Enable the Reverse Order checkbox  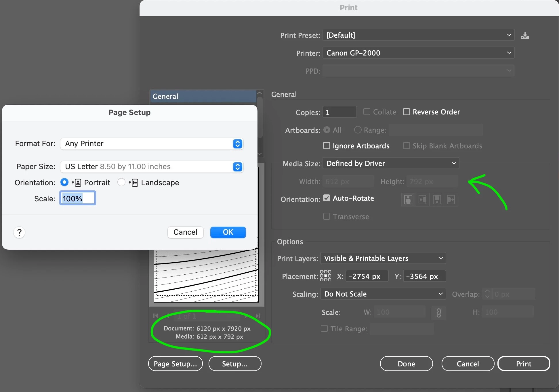pos(406,112)
